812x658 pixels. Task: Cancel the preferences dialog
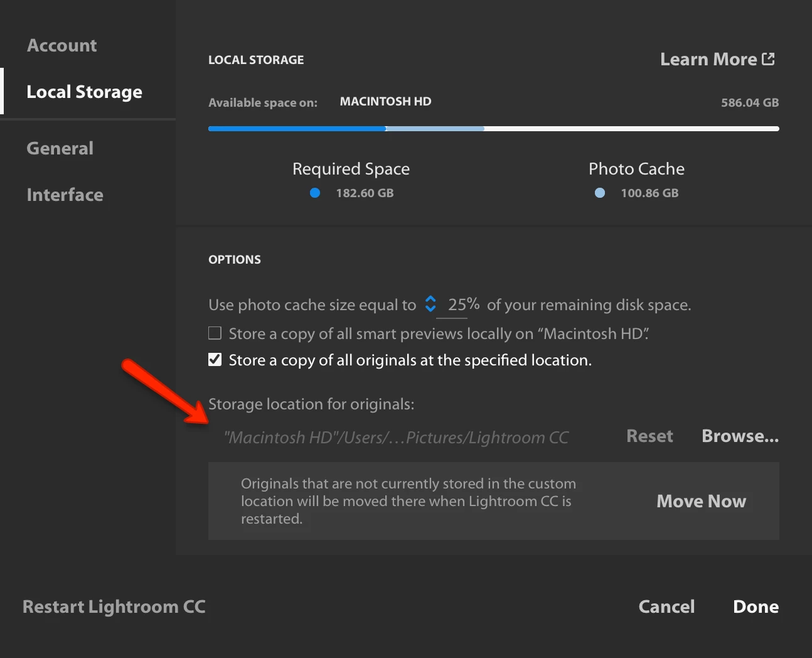666,607
